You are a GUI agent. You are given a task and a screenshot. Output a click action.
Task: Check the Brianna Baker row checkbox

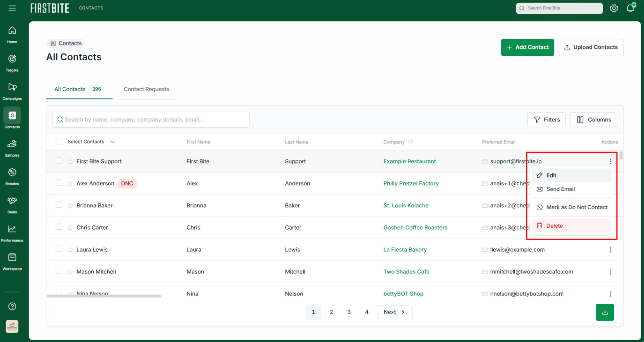tap(59, 205)
